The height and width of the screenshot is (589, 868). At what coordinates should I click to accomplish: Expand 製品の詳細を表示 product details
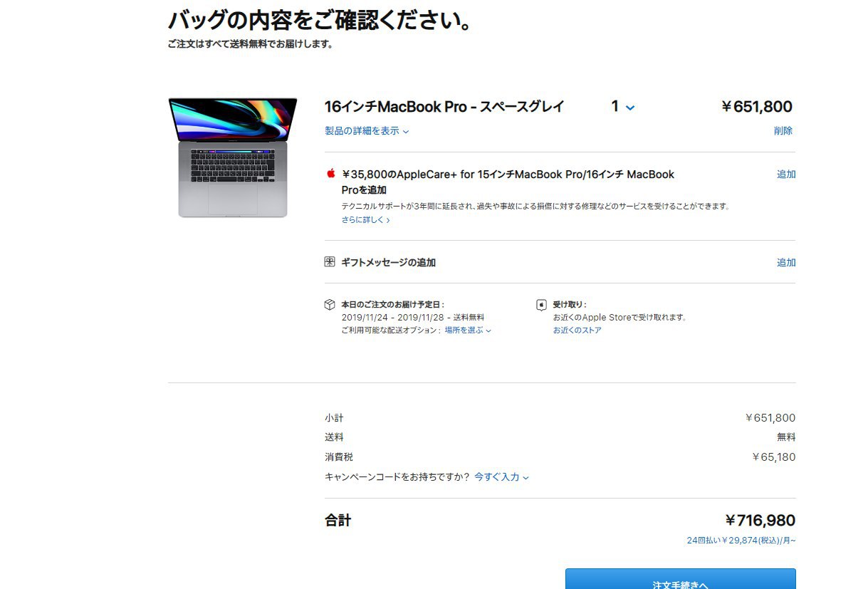tap(367, 131)
